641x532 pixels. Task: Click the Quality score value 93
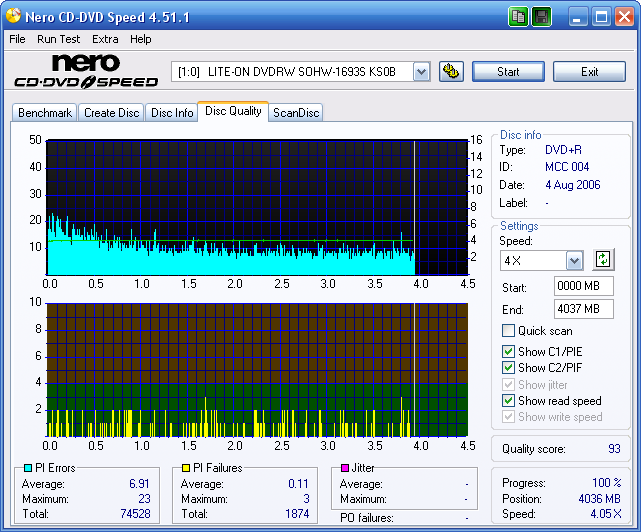point(614,449)
